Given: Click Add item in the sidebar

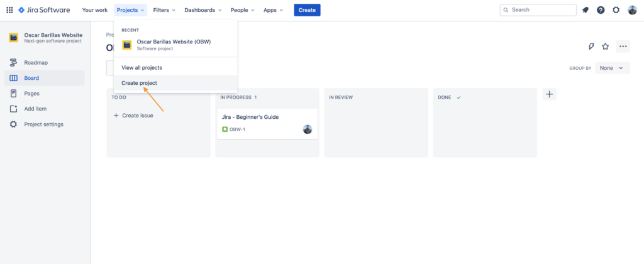Looking at the screenshot, I should click(x=45, y=109).
